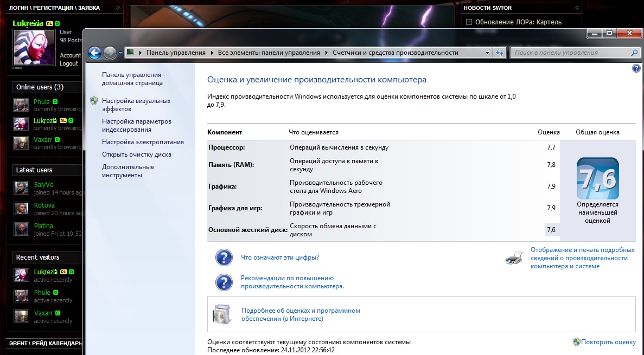644x355 pixels.
Task: Click the Logout link in user panel
Action: (x=69, y=63)
